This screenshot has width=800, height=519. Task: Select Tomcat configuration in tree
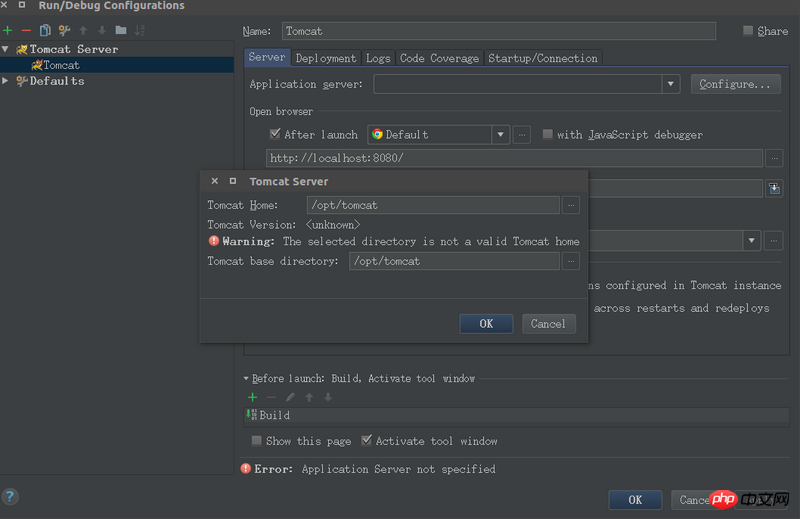[61, 65]
